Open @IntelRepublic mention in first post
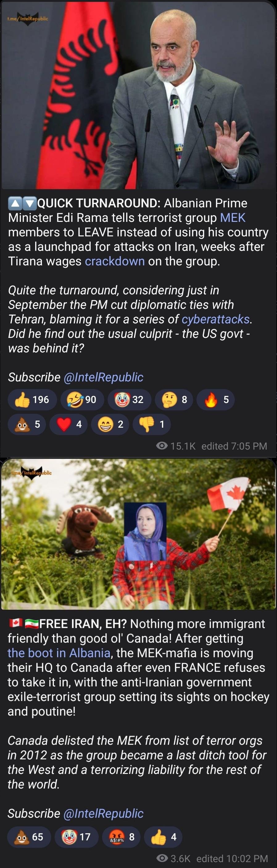Image resolution: width=277 pixels, height=868 pixels. [103, 377]
